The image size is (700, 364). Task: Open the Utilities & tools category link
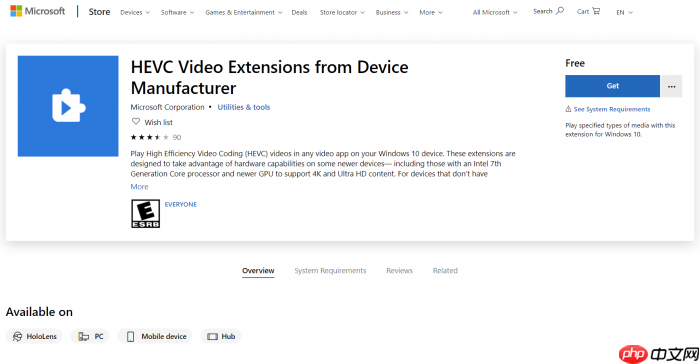tap(244, 107)
